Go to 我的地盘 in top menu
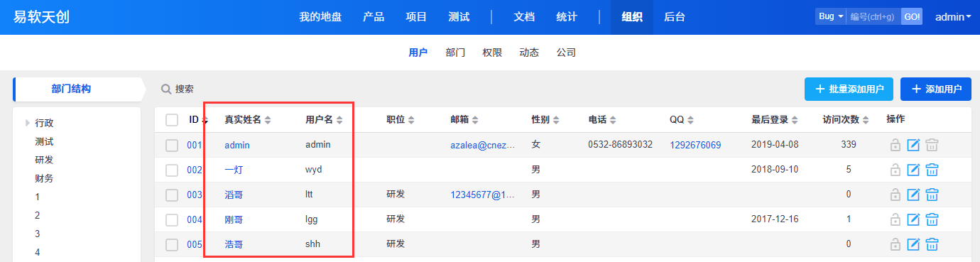The height and width of the screenshot is (262, 980). pyautogui.click(x=320, y=17)
